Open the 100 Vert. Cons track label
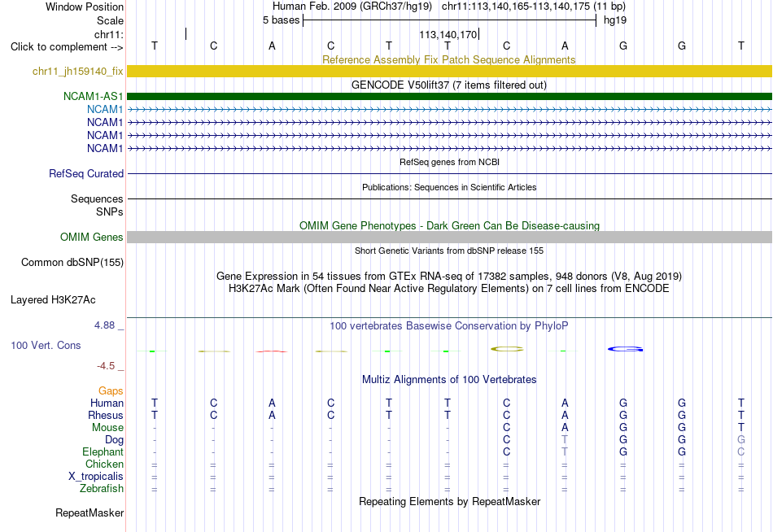Viewport: 773px width, 532px height. tap(46, 345)
